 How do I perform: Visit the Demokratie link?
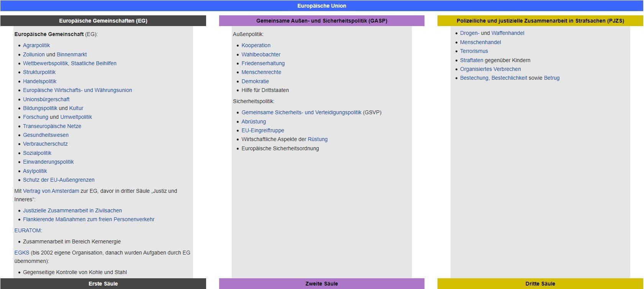255,81
